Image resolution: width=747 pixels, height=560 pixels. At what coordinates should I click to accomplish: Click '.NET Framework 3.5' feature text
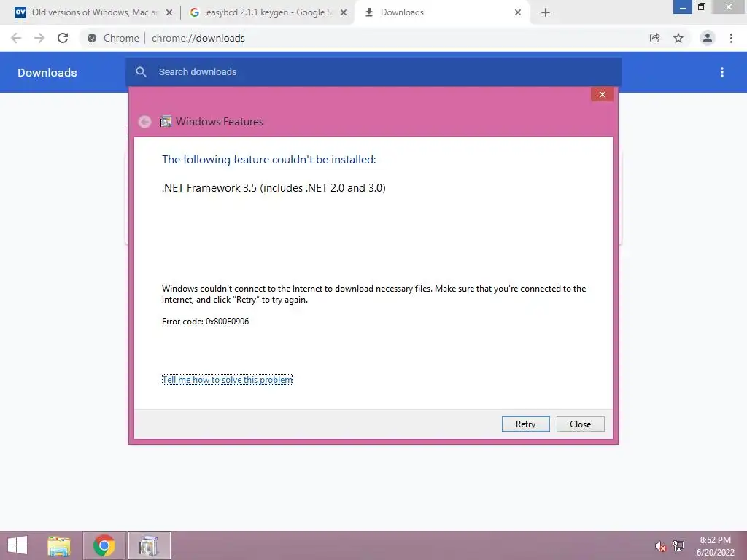click(274, 188)
